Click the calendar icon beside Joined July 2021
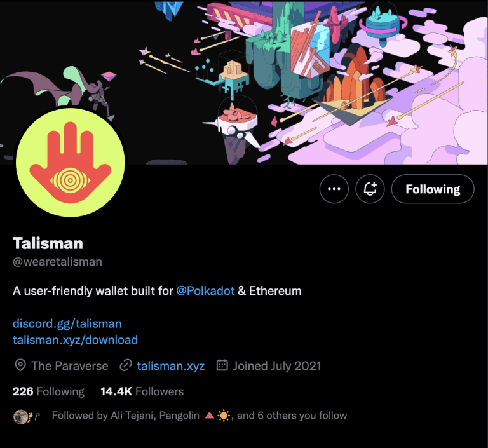 tap(222, 365)
